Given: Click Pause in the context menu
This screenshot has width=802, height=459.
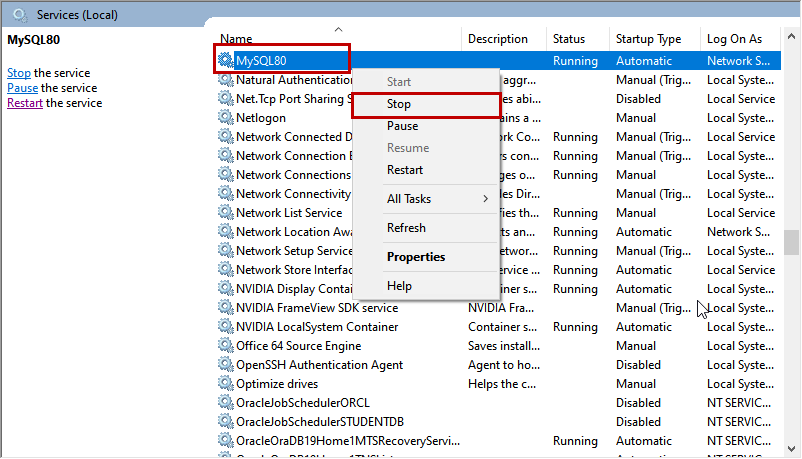Looking at the screenshot, I should [403, 126].
